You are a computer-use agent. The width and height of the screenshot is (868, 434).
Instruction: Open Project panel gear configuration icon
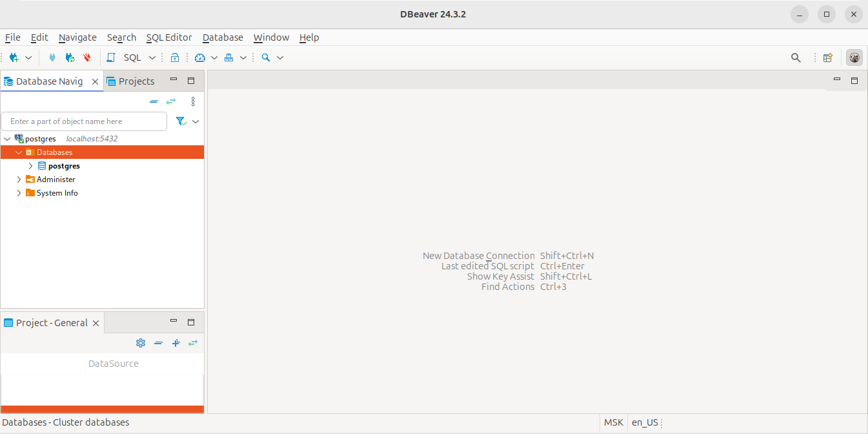141,343
